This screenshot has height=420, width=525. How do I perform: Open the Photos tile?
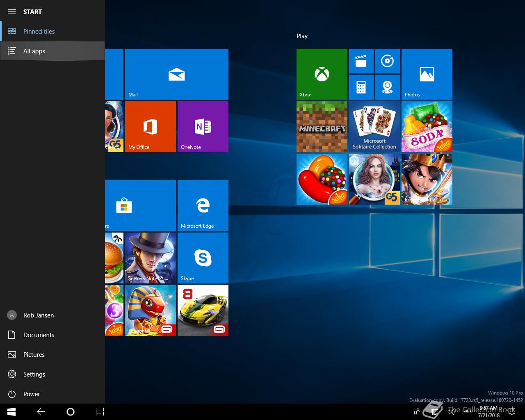427,74
